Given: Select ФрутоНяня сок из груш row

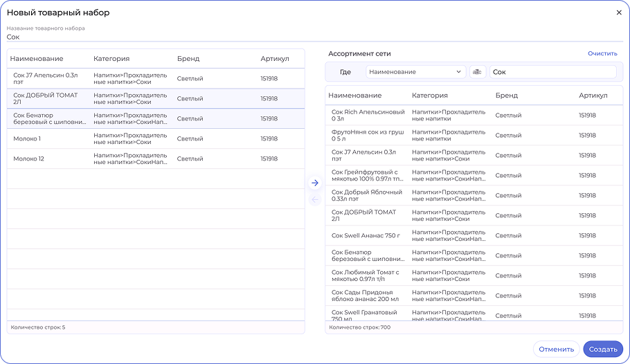Looking at the screenshot, I should click(x=368, y=135).
